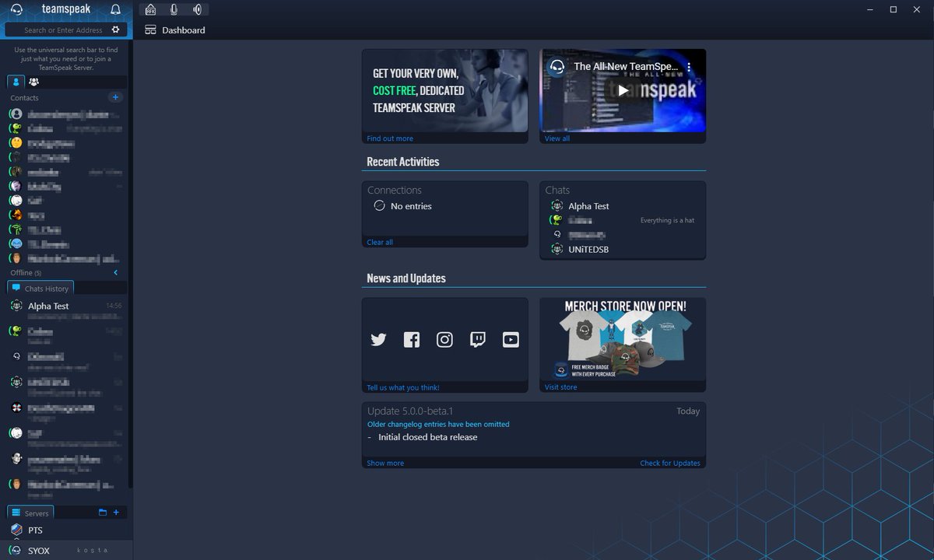Click the Dashboard tab grid icon
934x560 pixels.
point(151,30)
